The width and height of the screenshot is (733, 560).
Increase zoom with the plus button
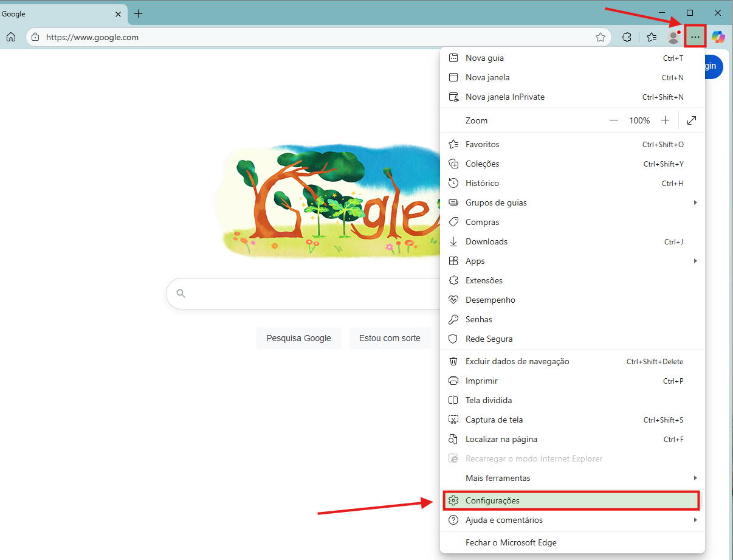(666, 120)
